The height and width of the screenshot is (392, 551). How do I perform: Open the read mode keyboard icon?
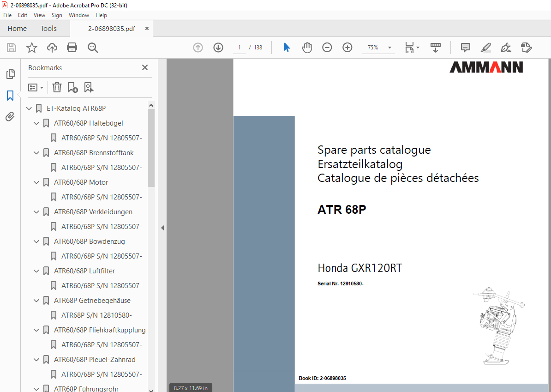pos(435,48)
